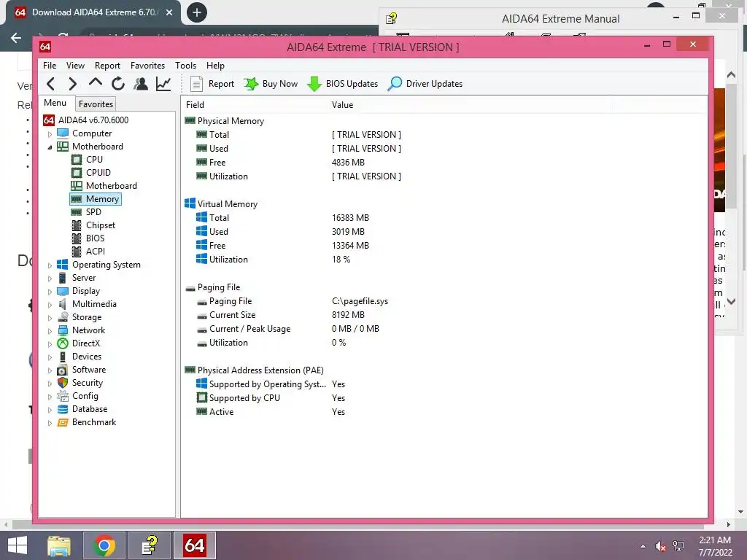Check for Driver Updates
The width and height of the screenshot is (747, 560).
[x=425, y=84]
